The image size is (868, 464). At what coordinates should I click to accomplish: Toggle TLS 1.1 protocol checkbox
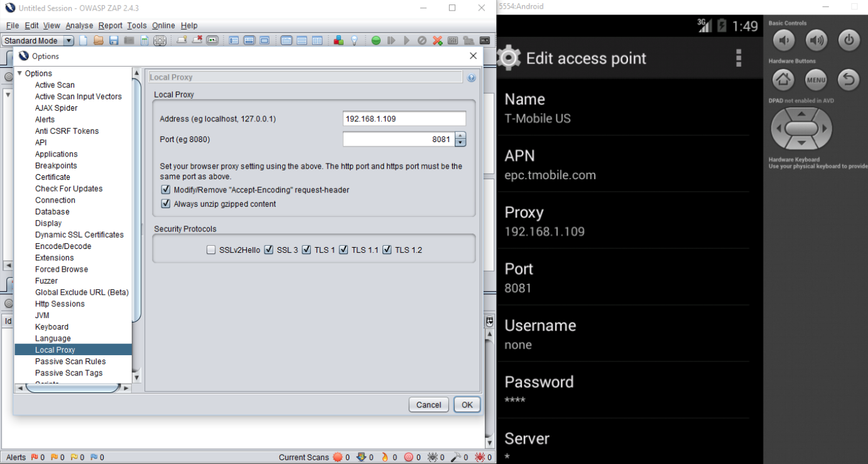click(x=344, y=250)
